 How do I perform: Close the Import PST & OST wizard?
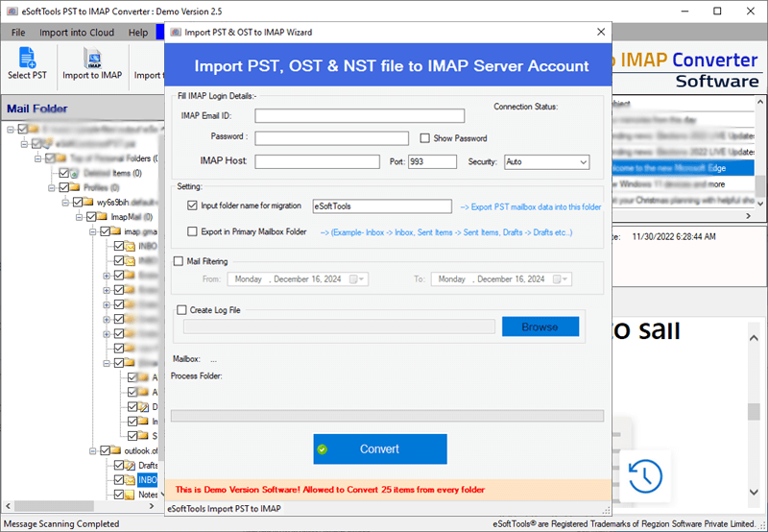point(601,32)
